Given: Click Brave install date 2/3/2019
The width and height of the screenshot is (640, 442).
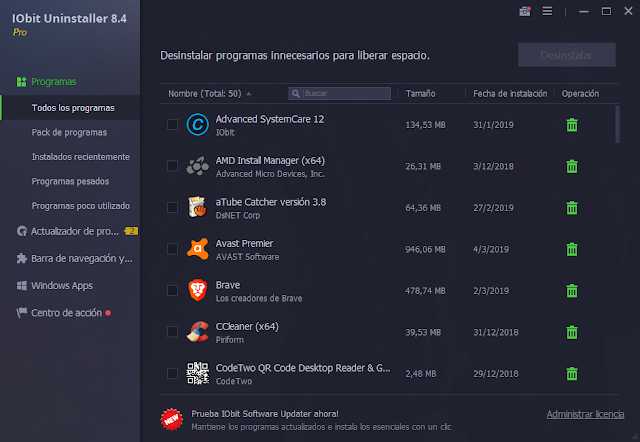Looking at the screenshot, I should [491, 291].
